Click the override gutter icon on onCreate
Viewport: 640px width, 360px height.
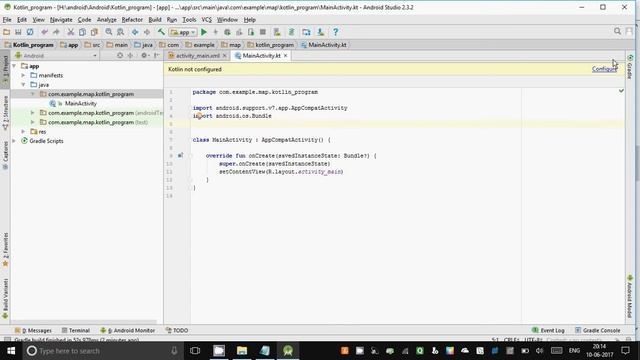[180, 156]
